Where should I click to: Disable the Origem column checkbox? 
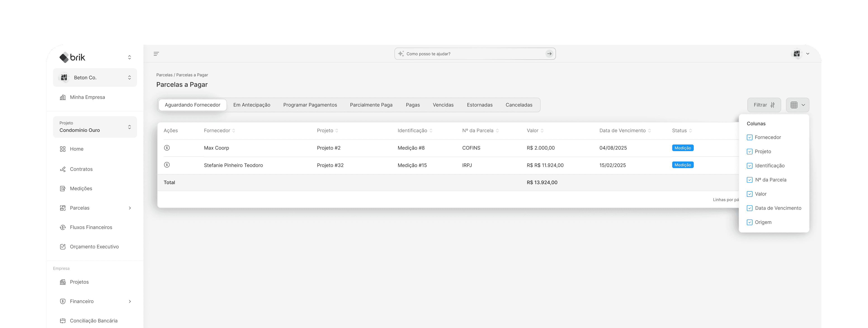tap(749, 223)
